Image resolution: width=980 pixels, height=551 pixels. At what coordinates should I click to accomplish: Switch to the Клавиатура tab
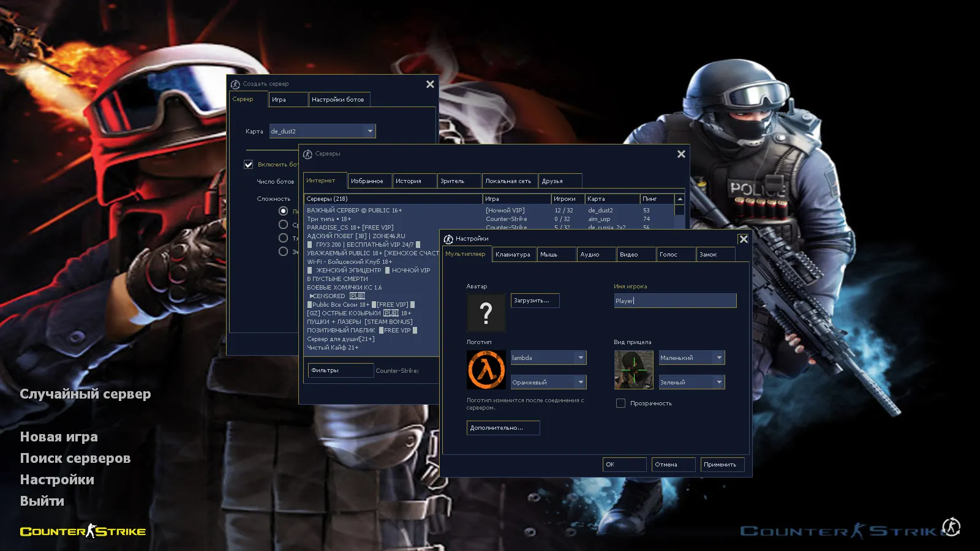click(x=513, y=255)
